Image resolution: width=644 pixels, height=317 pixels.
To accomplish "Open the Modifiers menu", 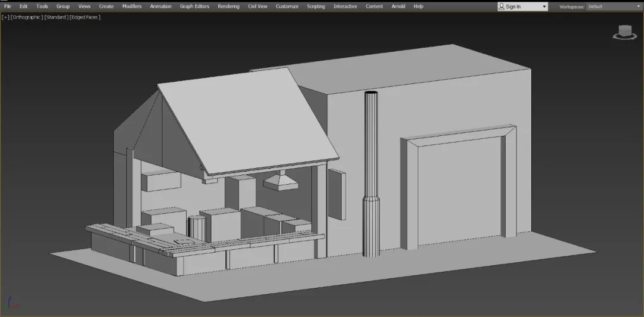I will (132, 7).
